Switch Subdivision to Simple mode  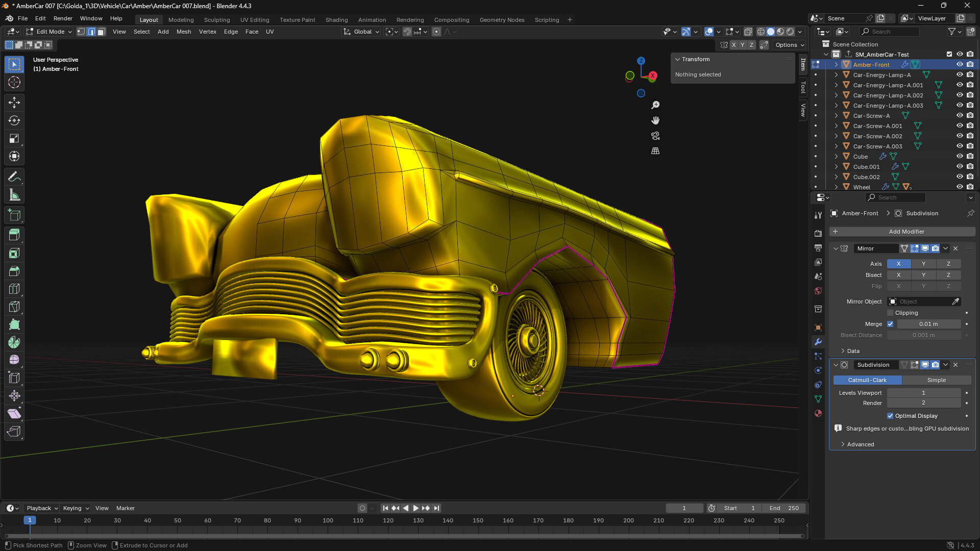point(937,380)
